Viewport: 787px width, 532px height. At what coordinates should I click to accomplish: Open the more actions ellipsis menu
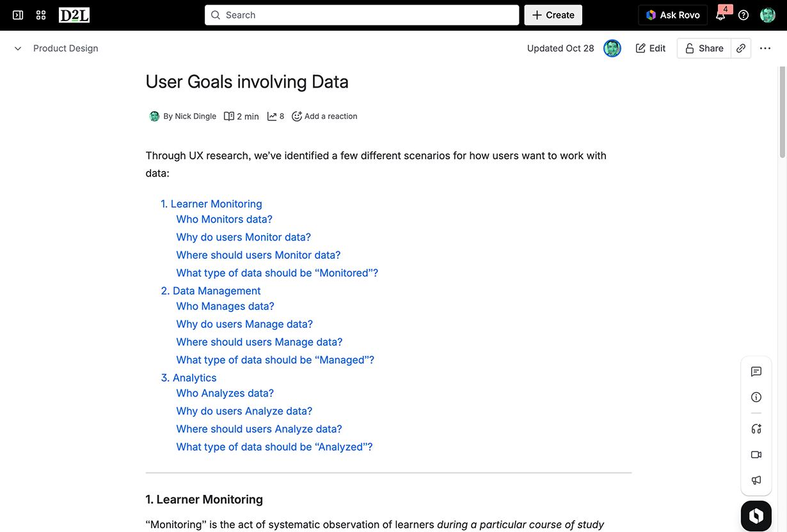(x=765, y=49)
